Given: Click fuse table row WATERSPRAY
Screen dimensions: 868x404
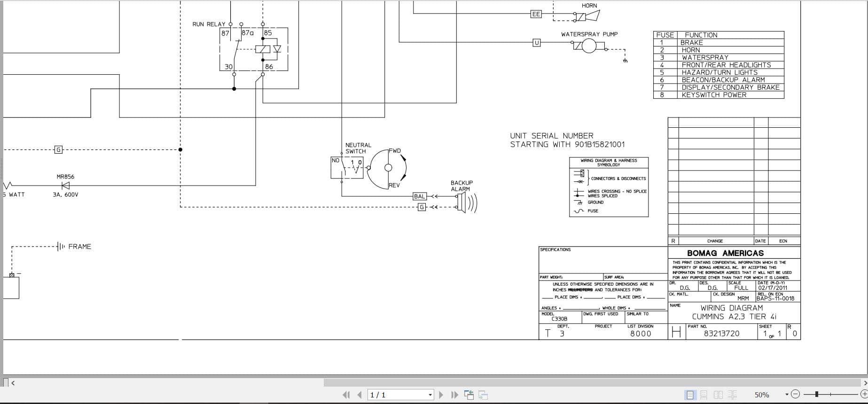Looking at the screenshot, I should pos(719,57).
